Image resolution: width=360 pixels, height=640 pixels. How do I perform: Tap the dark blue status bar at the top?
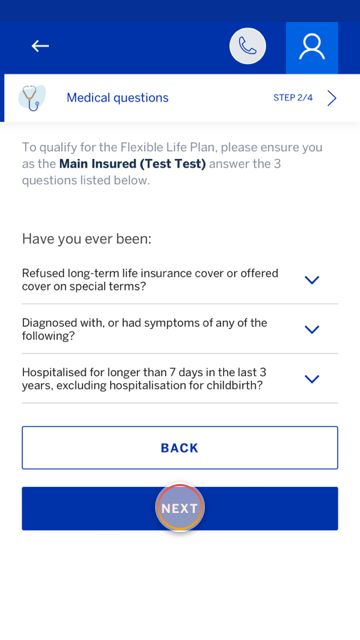tap(180, 11)
